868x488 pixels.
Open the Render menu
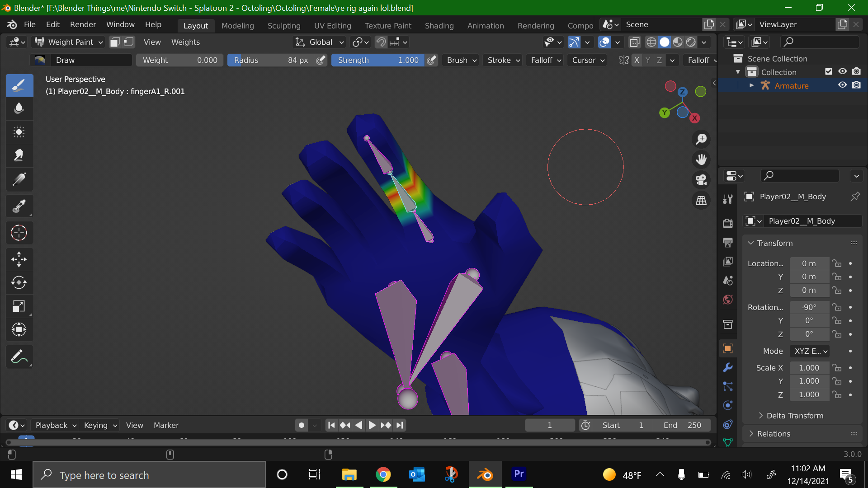coord(83,24)
